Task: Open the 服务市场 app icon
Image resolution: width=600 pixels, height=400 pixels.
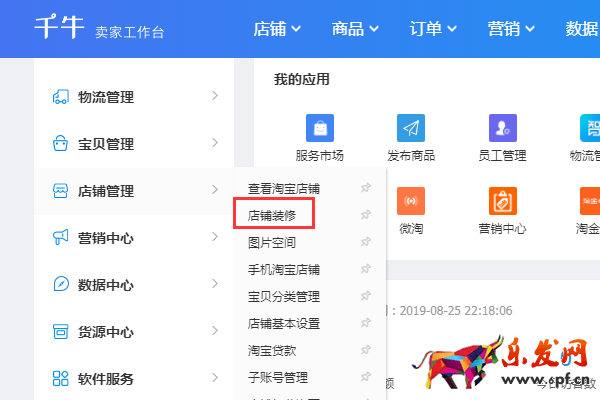Action: click(320, 128)
